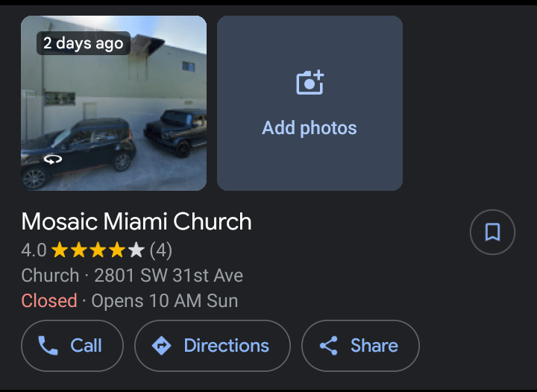Click the red "Closed" status
This screenshot has width=537, height=392.
tap(49, 301)
